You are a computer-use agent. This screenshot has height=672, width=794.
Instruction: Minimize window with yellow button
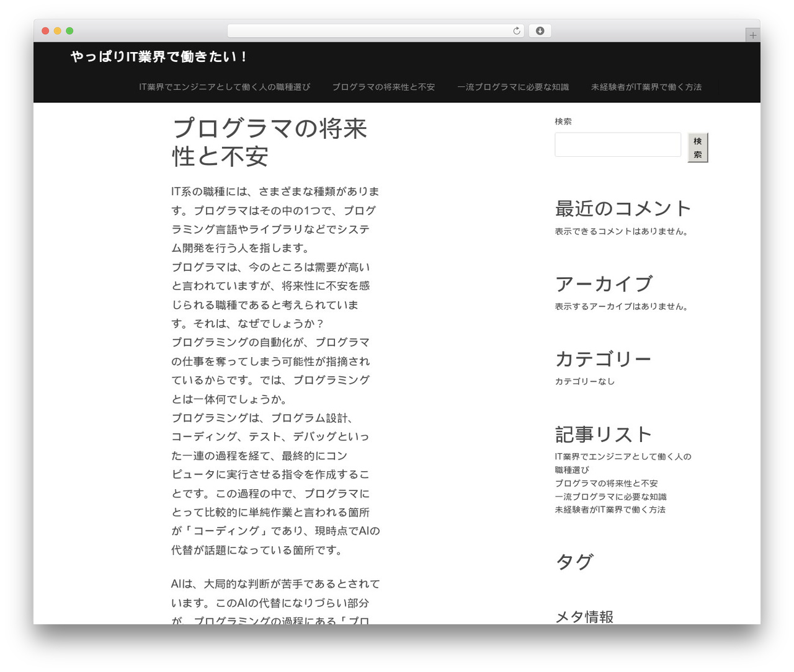coord(58,31)
